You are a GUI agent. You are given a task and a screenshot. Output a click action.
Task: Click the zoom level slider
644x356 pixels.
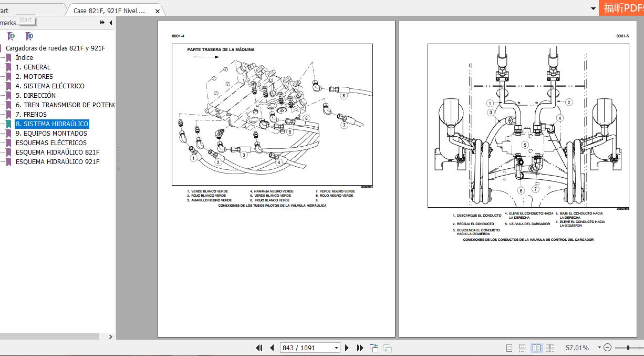pos(629,348)
